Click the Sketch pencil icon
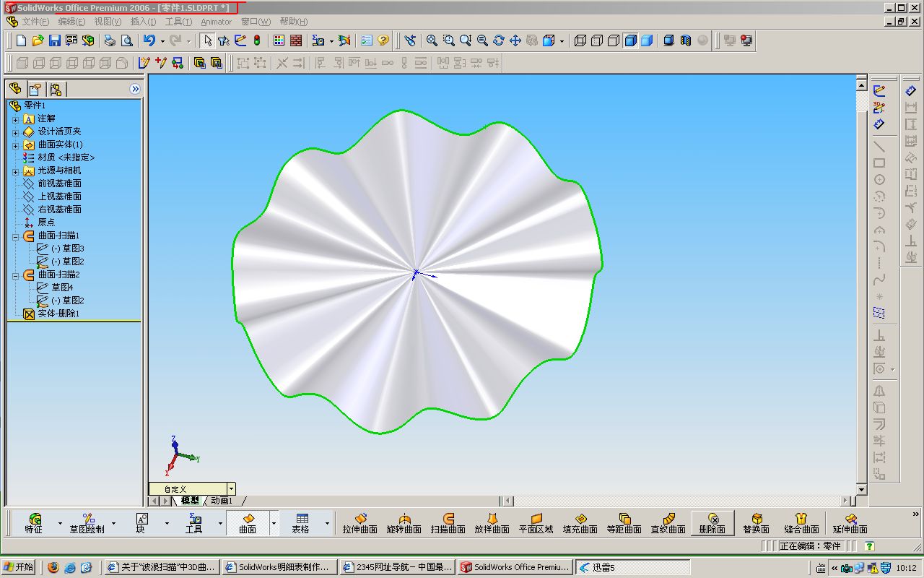This screenshot has width=924, height=578. (879, 92)
